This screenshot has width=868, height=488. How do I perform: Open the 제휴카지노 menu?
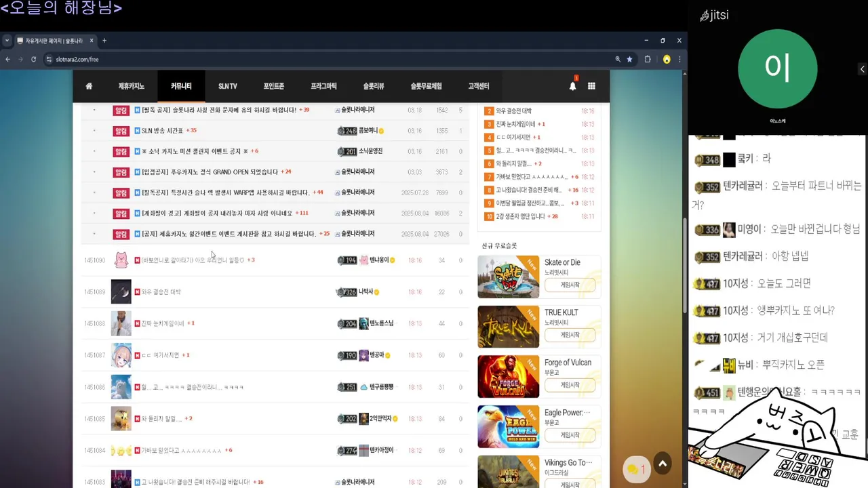131,86
